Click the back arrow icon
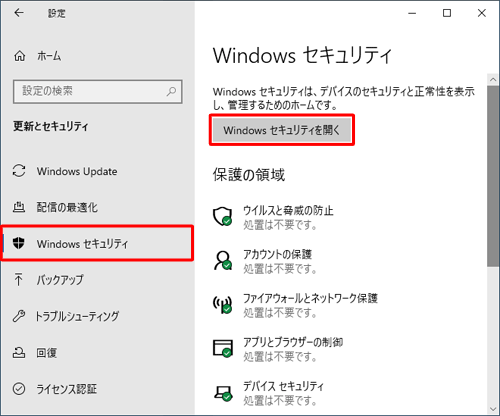This screenshot has height=416, width=500. click(19, 13)
